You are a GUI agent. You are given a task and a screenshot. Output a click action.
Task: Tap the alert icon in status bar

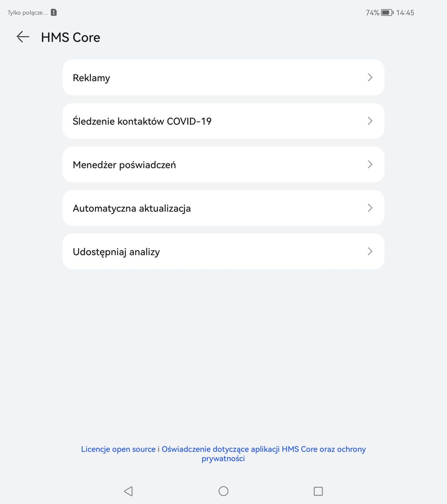(54, 13)
